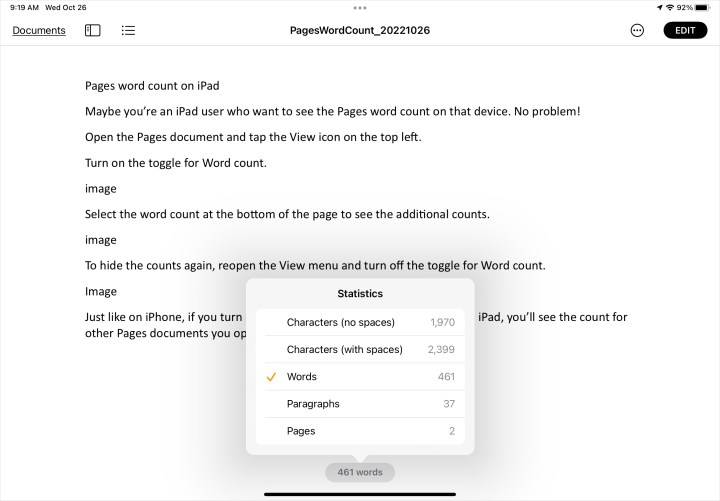This screenshot has height=501, width=720.
Task: Tap the 'Wed Oct 26' date in status bar
Action: [66, 7]
